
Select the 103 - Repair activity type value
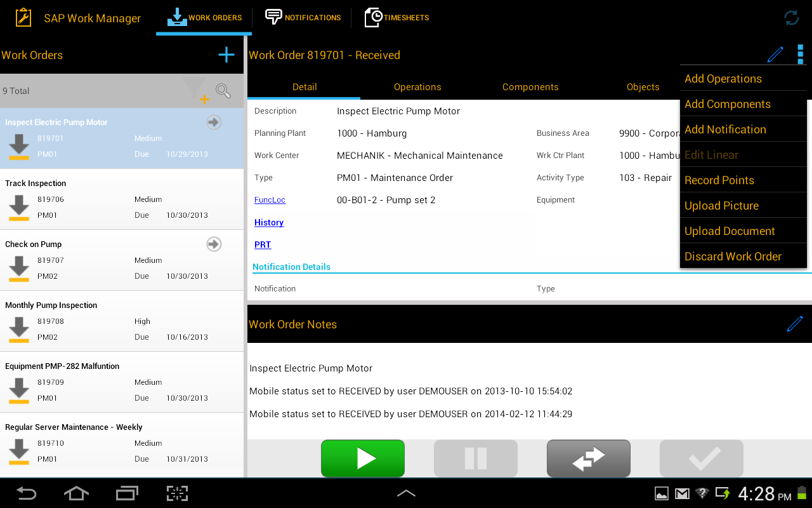[645, 178]
